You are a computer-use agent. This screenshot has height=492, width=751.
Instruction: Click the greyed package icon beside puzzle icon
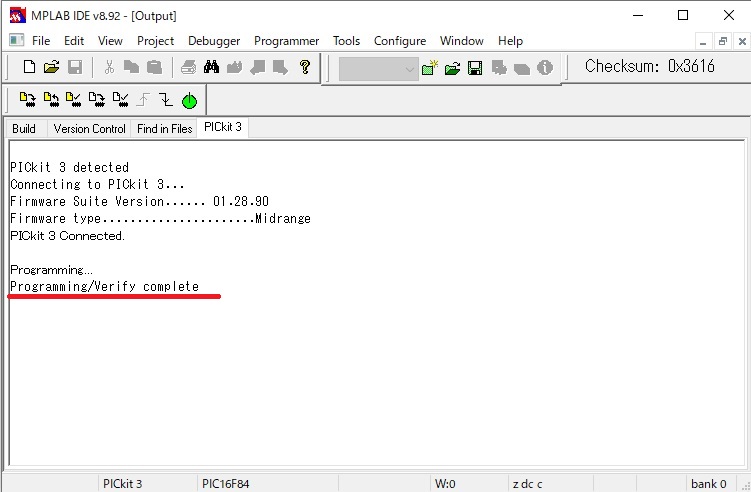(x=522, y=69)
